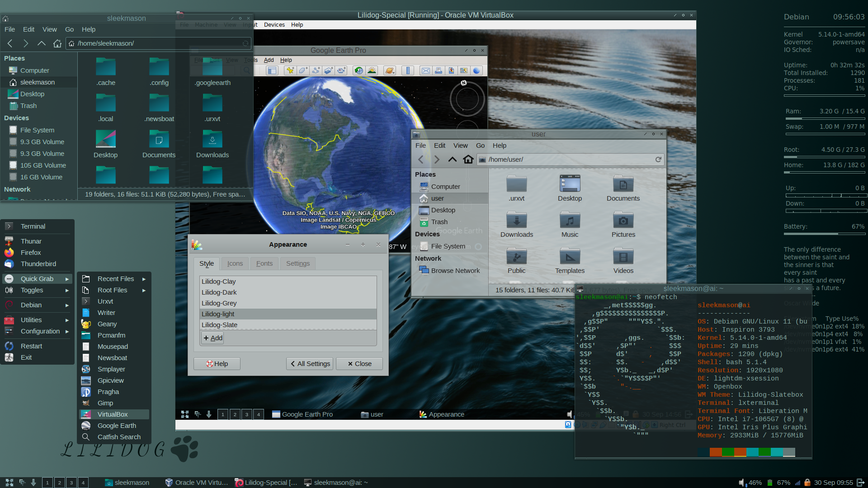Open the Go menu in user file manager

tap(480, 145)
